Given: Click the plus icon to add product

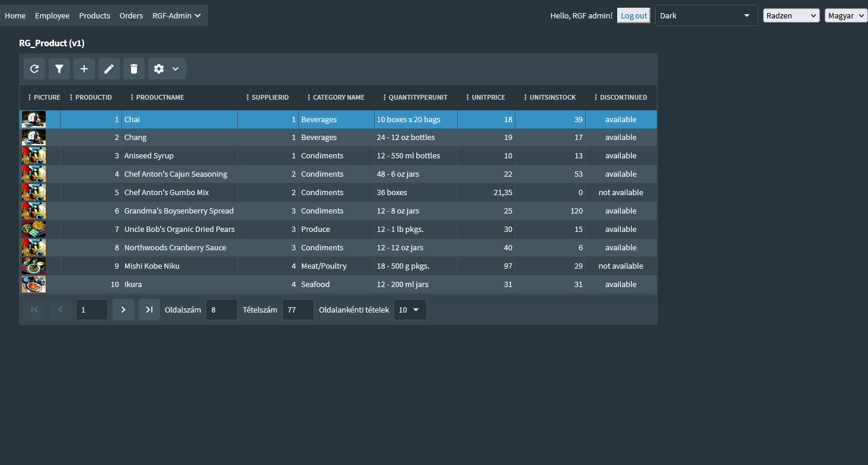Looking at the screenshot, I should coord(84,69).
